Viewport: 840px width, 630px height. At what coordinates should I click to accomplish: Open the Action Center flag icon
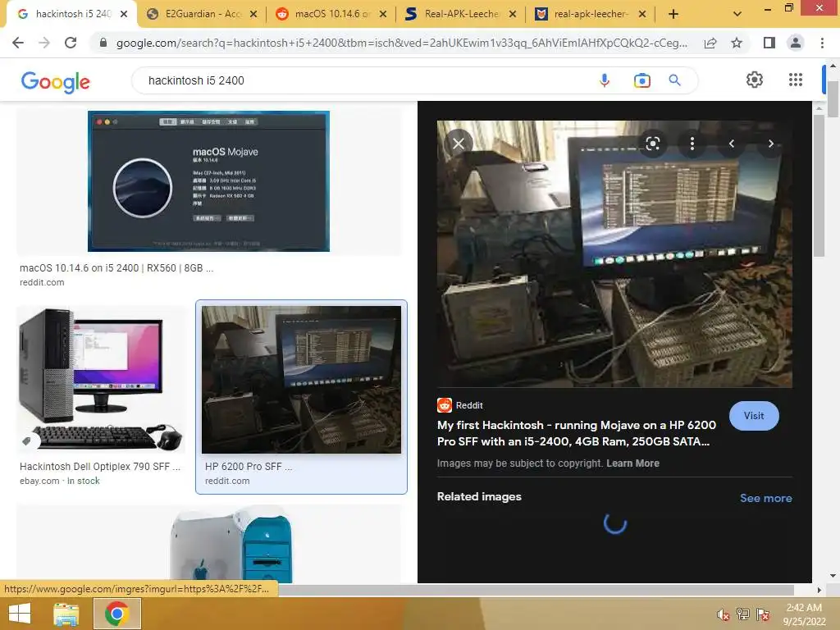(763, 614)
